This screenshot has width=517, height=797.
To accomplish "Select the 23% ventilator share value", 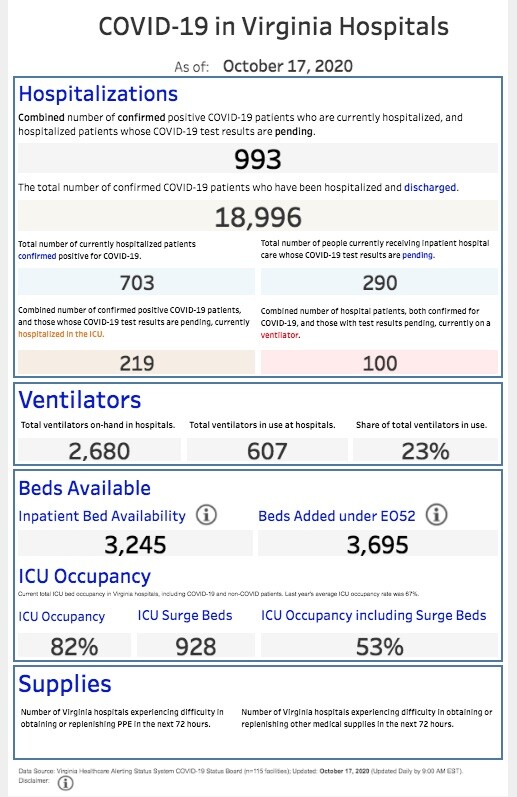I will click(x=425, y=450).
